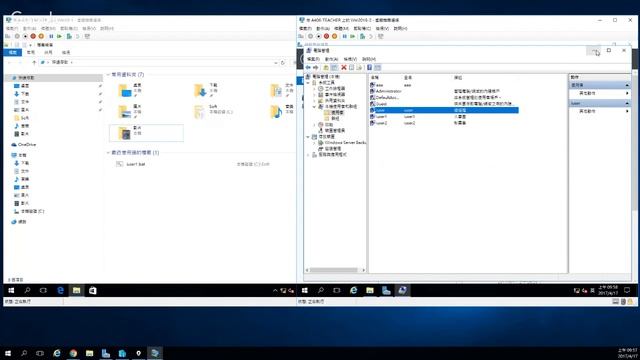Screen dimensions: 640x360
Task: Pause the left virtual machine
Action: 51,36
